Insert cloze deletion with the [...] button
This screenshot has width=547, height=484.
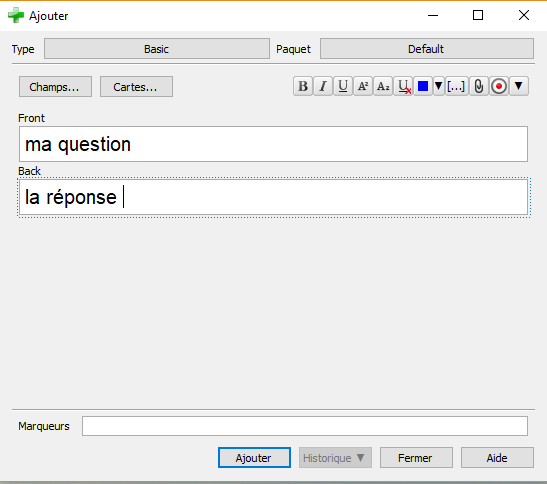[x=456, y=86]
